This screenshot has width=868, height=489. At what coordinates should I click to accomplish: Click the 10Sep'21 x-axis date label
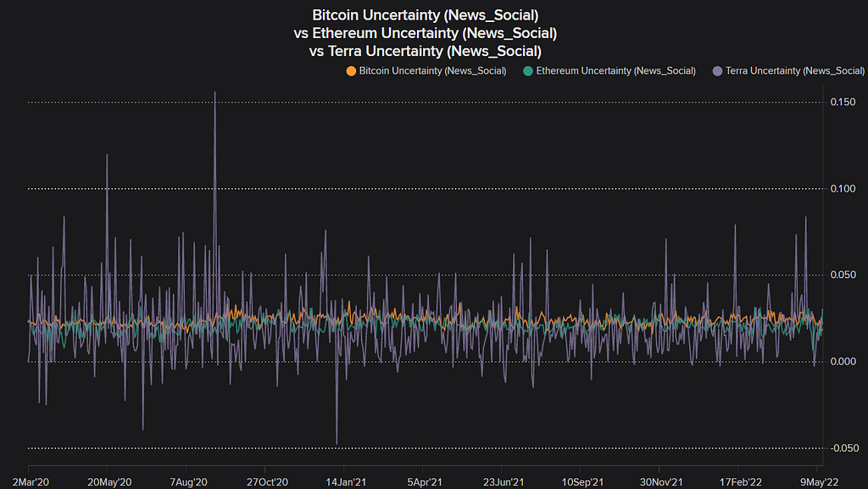click(582, 482)
